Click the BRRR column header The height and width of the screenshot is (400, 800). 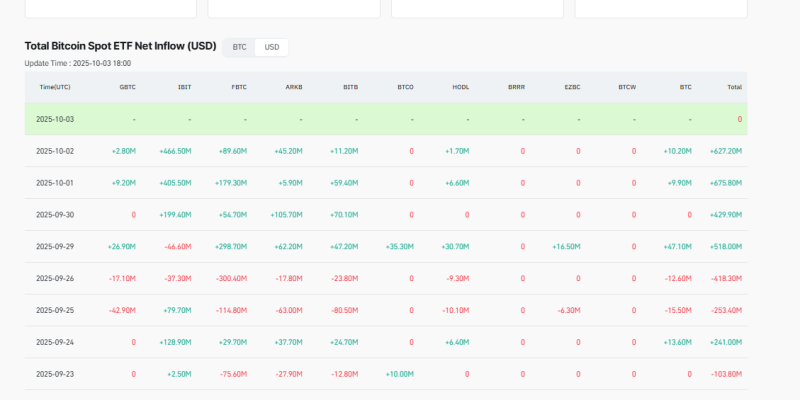coord(516,87)
